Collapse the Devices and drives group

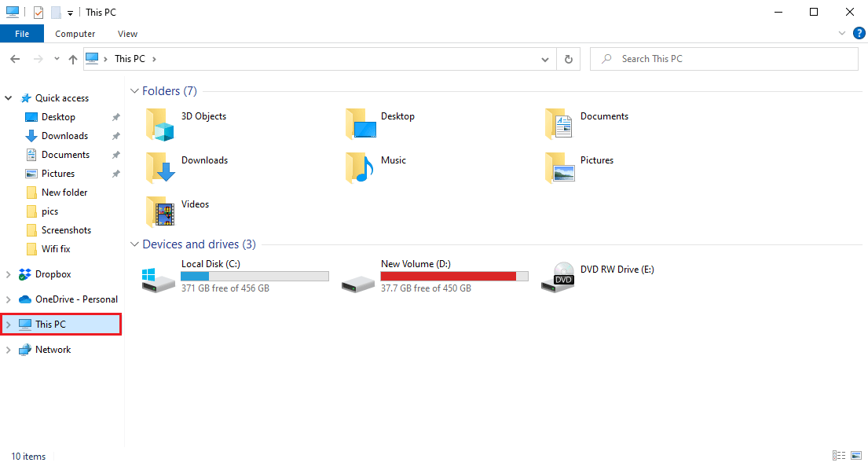click(x=134, y=244)
